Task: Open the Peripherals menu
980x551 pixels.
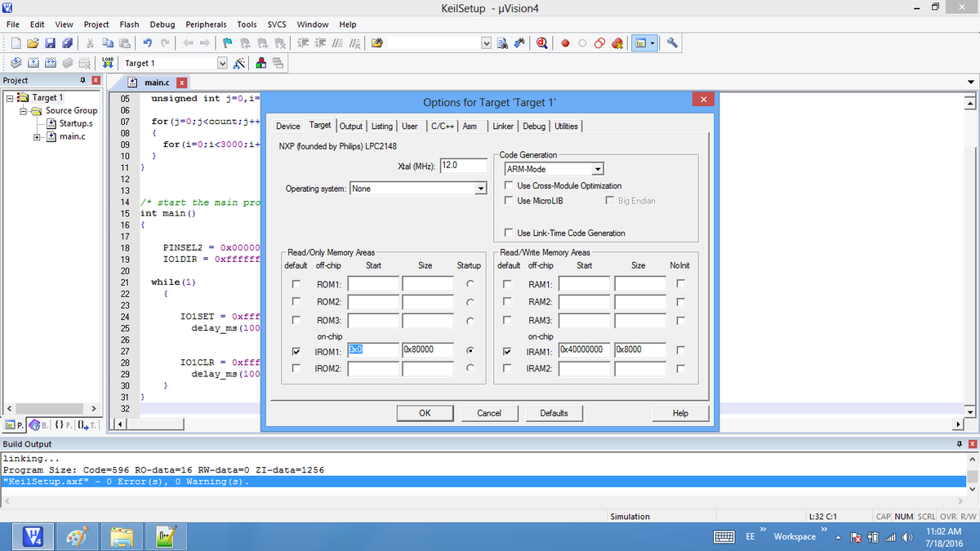Action: 206,24
